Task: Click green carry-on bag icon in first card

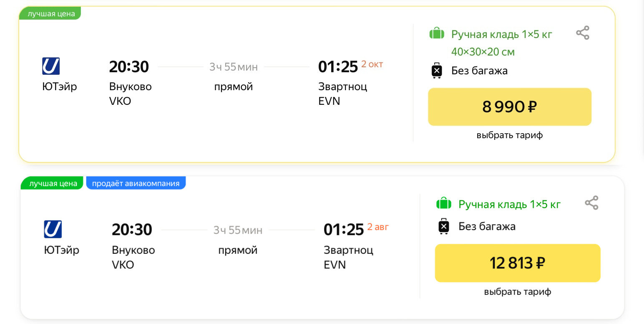Action: pyautogui.click(x=437, y=33)
